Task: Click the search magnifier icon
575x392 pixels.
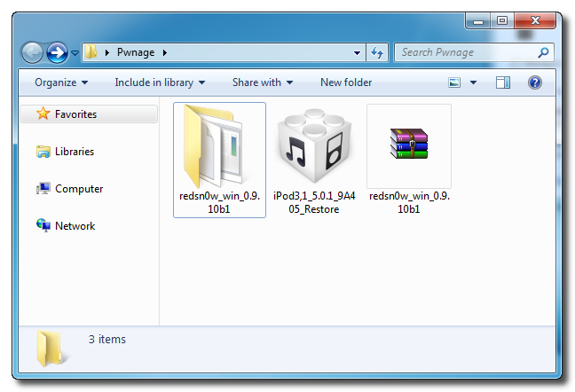Action: 543,52
